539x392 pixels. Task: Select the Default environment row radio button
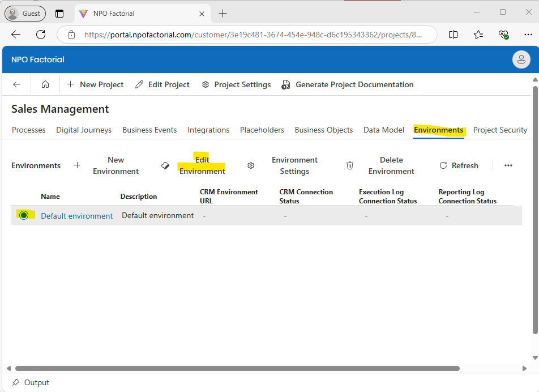[x=24, y=215]
